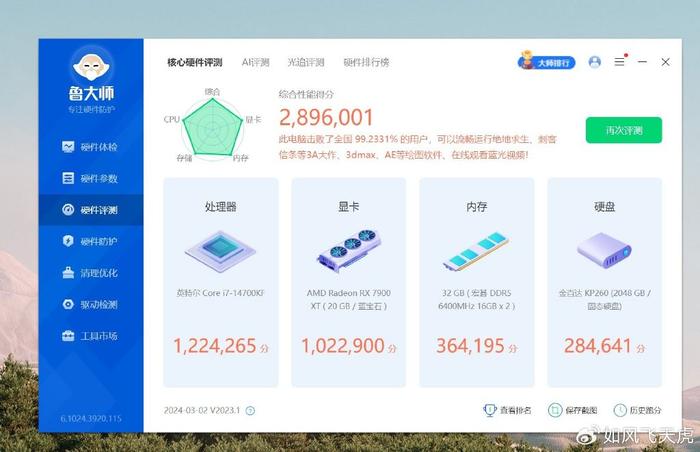Click the 内存 card title
This screenshot has height=452, width=700.
pyautogui.click(x=476, y=207)
